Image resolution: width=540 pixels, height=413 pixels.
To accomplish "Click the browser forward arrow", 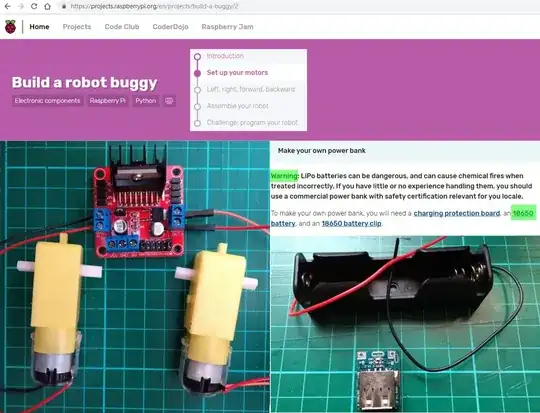I will 21,6.
